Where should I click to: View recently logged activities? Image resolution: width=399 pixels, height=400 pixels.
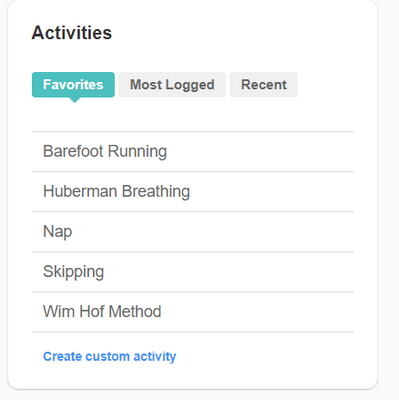coord(264,85)
